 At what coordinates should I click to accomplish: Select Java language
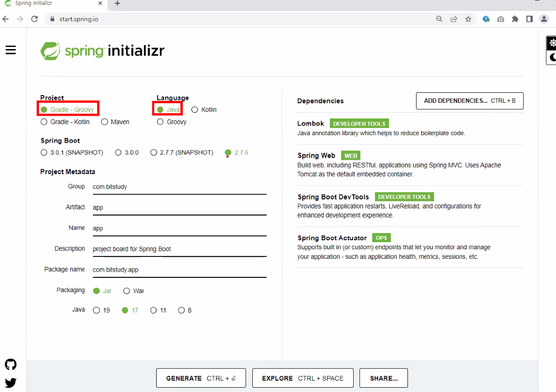169,110
